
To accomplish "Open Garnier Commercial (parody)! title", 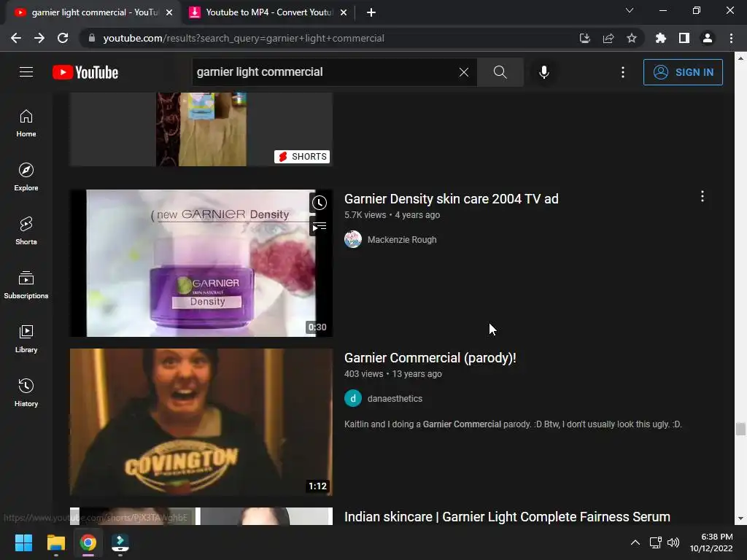I will click(x=430, y=357).
